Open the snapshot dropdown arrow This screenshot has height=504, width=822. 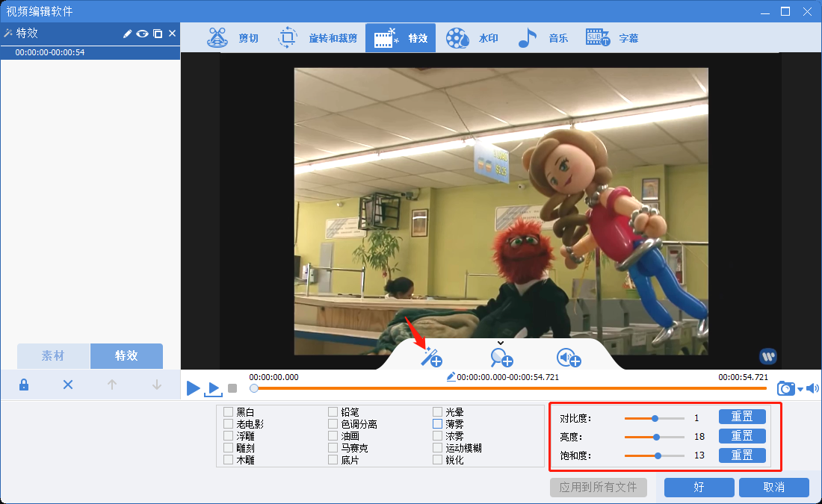tap(800, 389)
